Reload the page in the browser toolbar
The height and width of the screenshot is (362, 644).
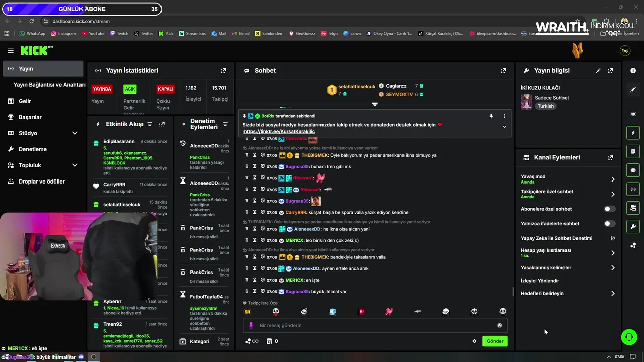point(32,21)
